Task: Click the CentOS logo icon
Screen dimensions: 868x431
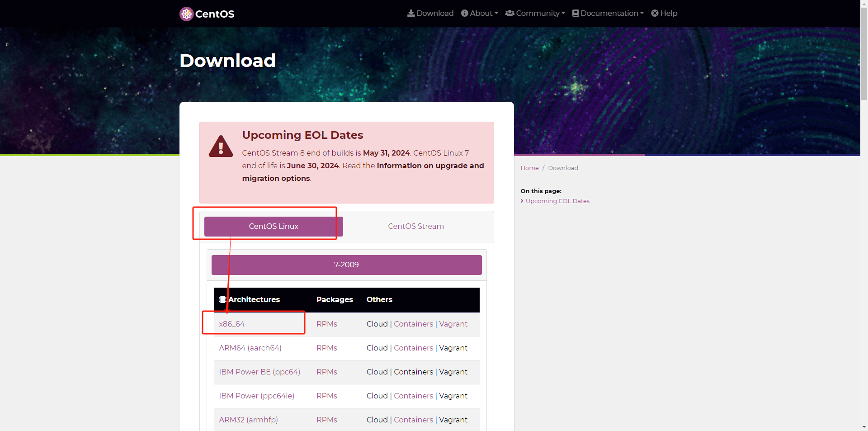Action: pyautogui.click(x=186, y=14)
